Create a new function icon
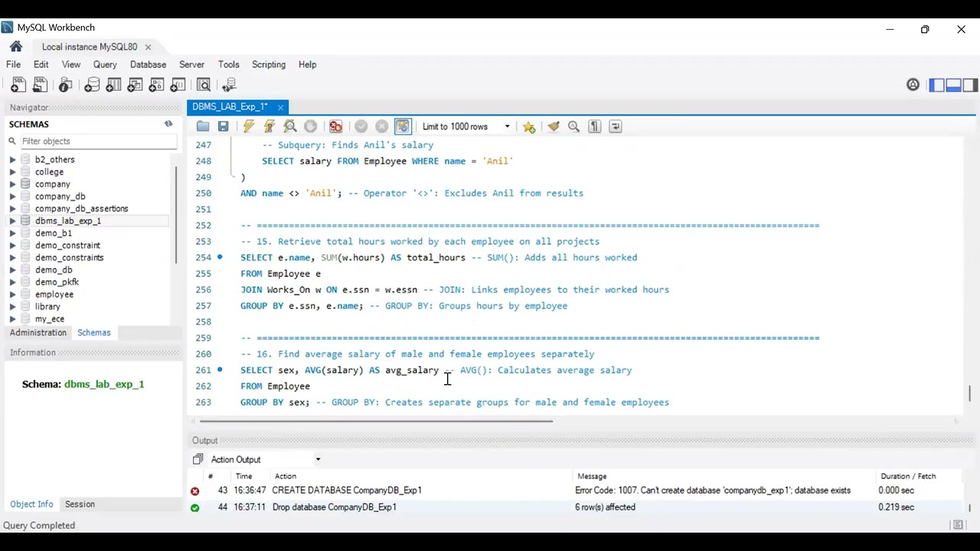Image resolution: width=980 pixels, height=551 pixels. click(x=178, y=85)
